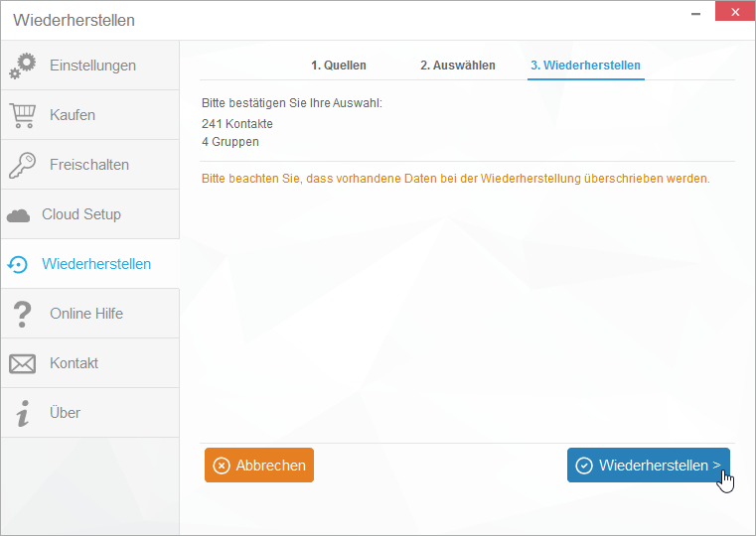Click the envelope icon for Kontakt
Image resolution: width=756 pixels, height=536 pixels.
point(22,364)
